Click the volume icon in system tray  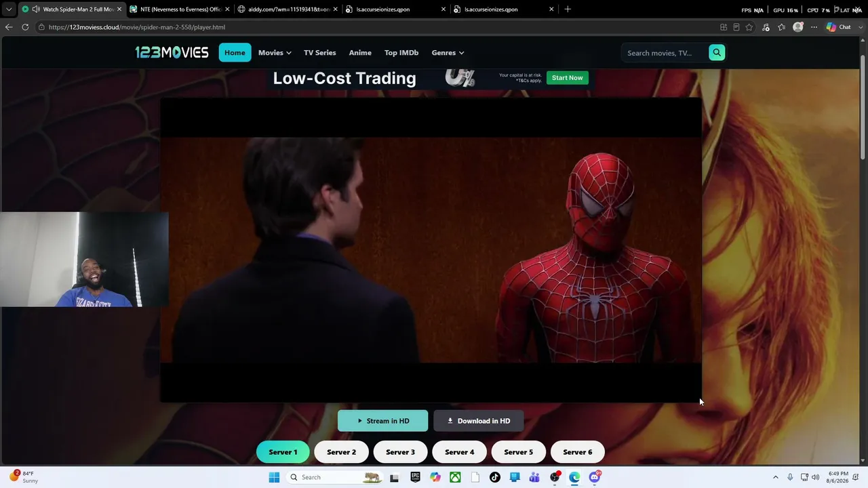[815, 477]
